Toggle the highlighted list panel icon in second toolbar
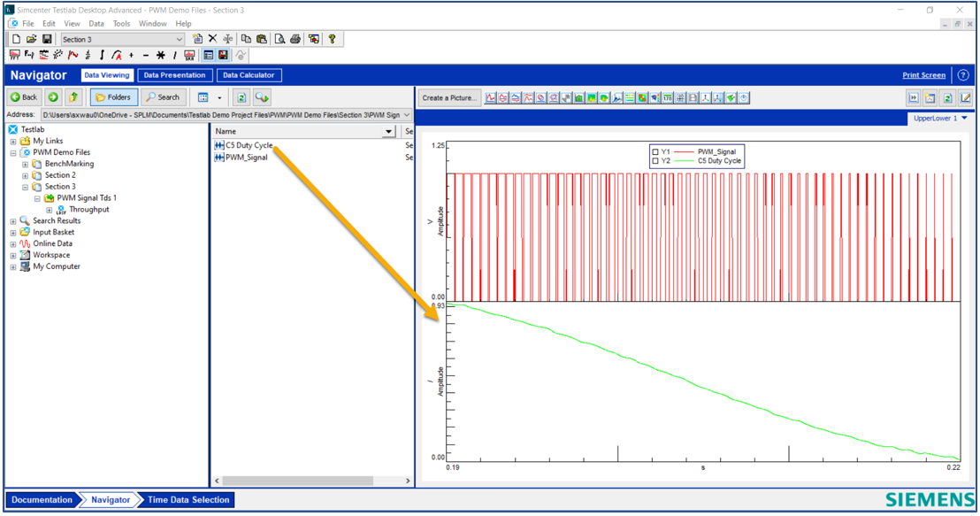Viewport: 980px width, 516px height. (x=208, y=55)
